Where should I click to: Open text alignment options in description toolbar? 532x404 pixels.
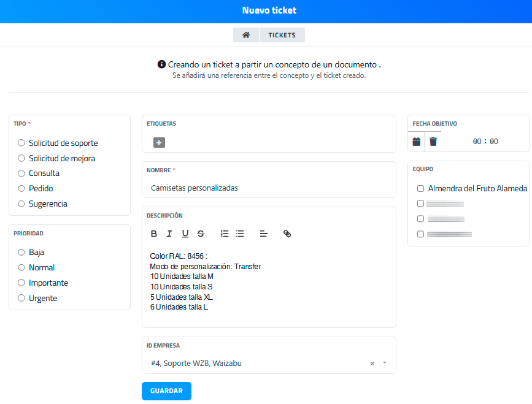click(263, 234)
